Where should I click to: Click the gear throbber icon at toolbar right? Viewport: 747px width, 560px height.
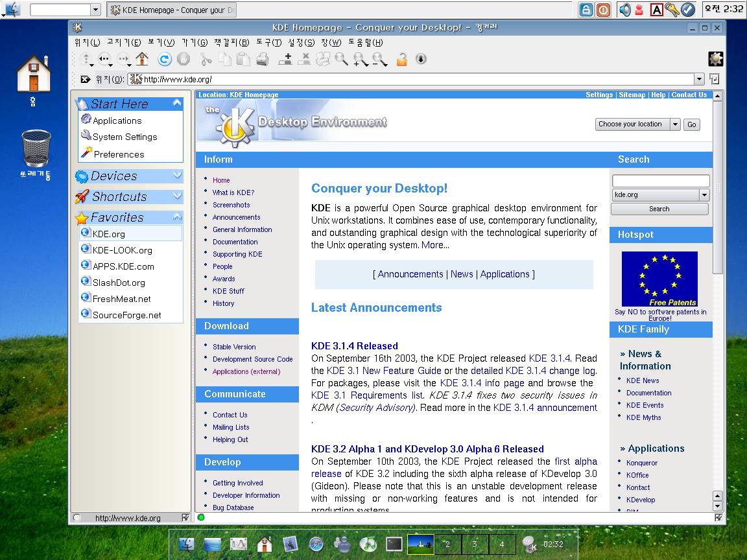click(716, 59)
